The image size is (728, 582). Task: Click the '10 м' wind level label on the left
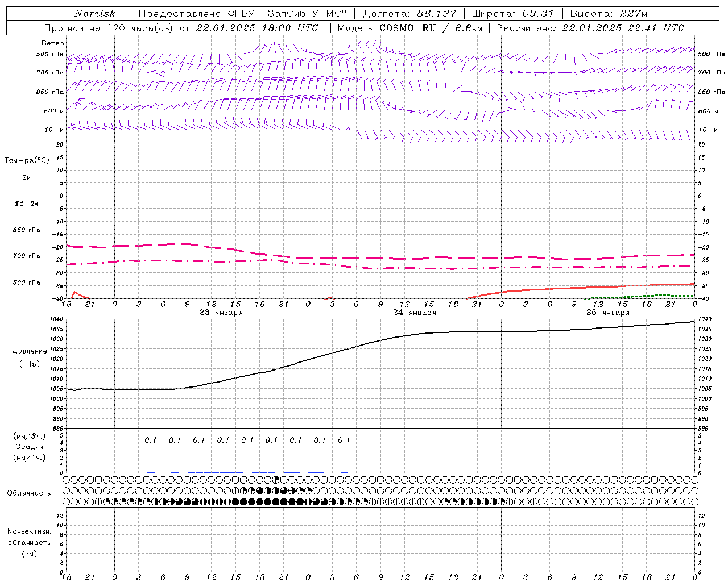(54, 130)
